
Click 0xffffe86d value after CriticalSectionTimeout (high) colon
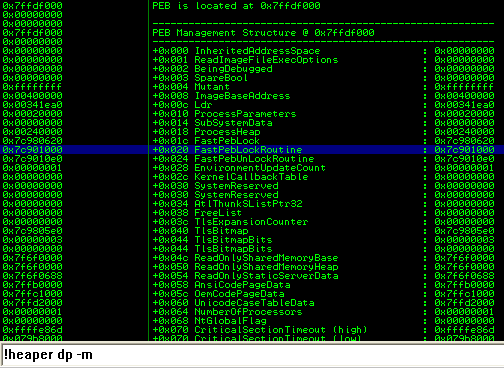pyautogui.click(x=464, y=330)
